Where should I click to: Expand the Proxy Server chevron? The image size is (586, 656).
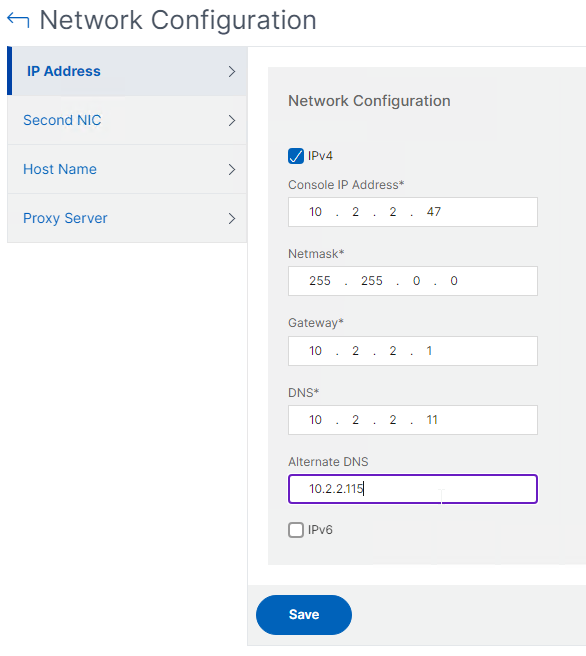click(232, 218)
